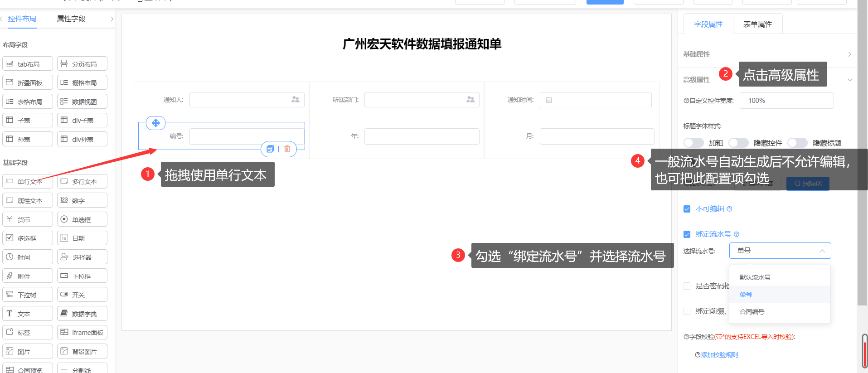Collapse the 选择流水号 dropdown
868x373 pixels.
click(821, 251)
